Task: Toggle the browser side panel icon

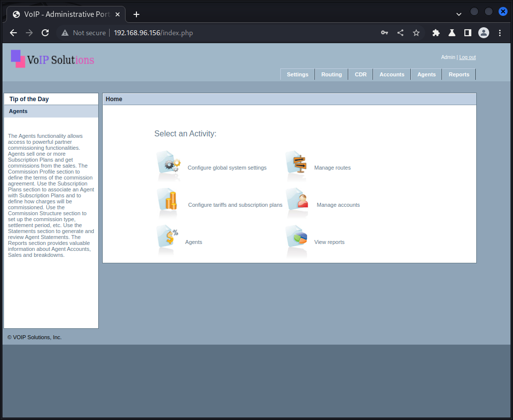Action: (x=468, y=33)
